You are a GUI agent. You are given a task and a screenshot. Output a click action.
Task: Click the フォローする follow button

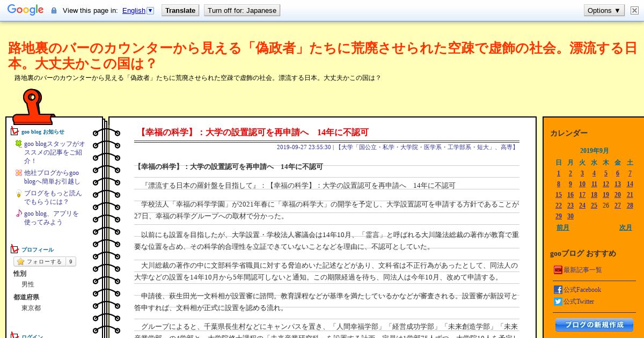[x=39, y=262]
